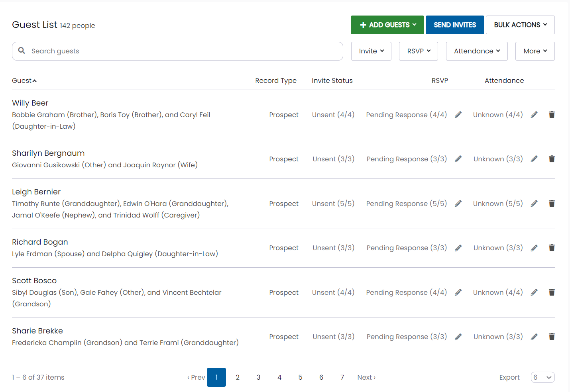The width and height of the screenshot is (570, 392).
Task: Edit RSVP for Sharilyn Bergnaum
Action: 458,159
